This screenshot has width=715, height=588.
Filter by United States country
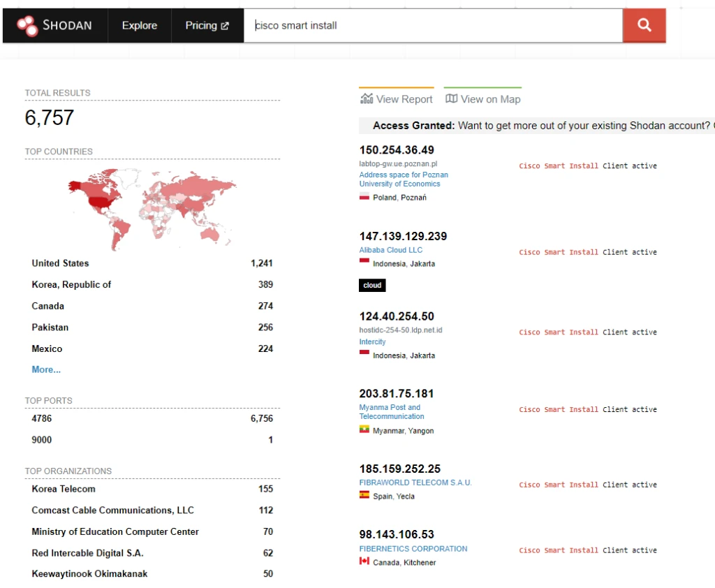tap(60, 263)
